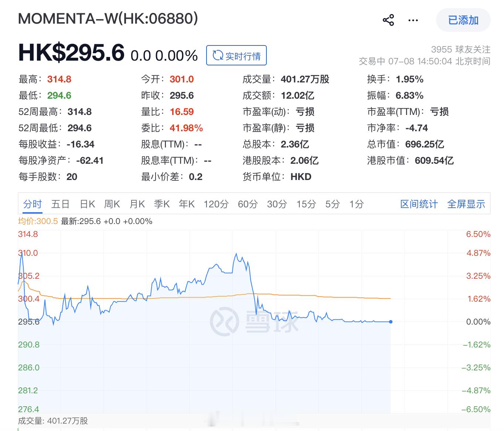Click the 最小价差 value 0.2
The image size is (504, 431).
click(195, 177)
